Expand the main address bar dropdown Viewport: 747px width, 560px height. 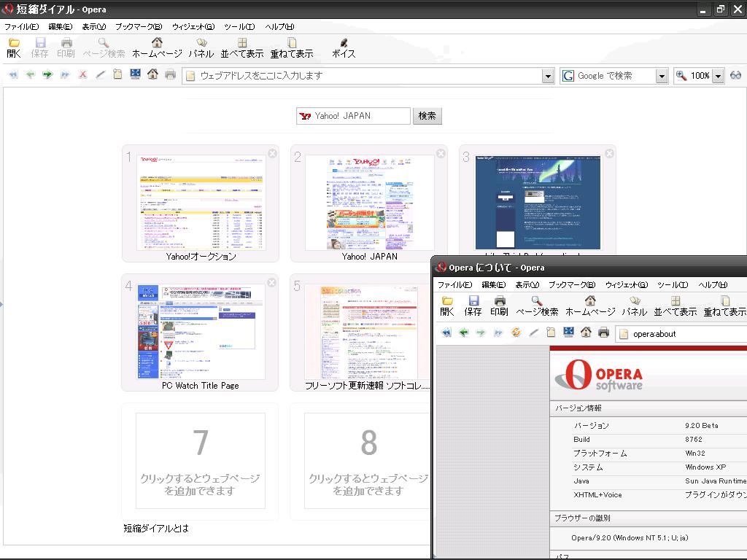pos(548,76)
